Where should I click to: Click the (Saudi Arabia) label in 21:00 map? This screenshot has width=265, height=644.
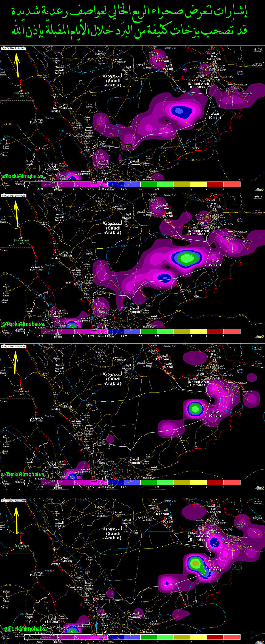click(113, 83)
